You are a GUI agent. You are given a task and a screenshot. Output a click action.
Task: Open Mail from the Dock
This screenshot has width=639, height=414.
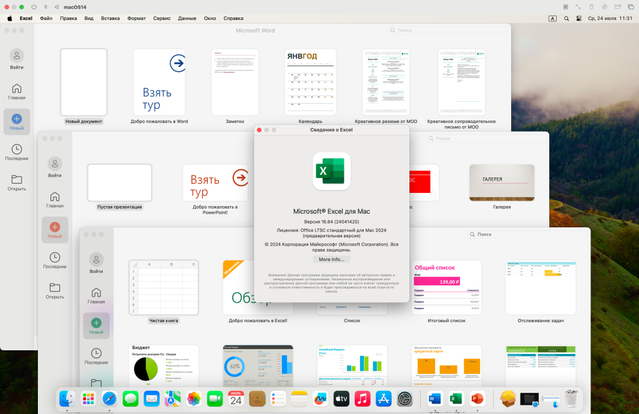click(152, 399)
